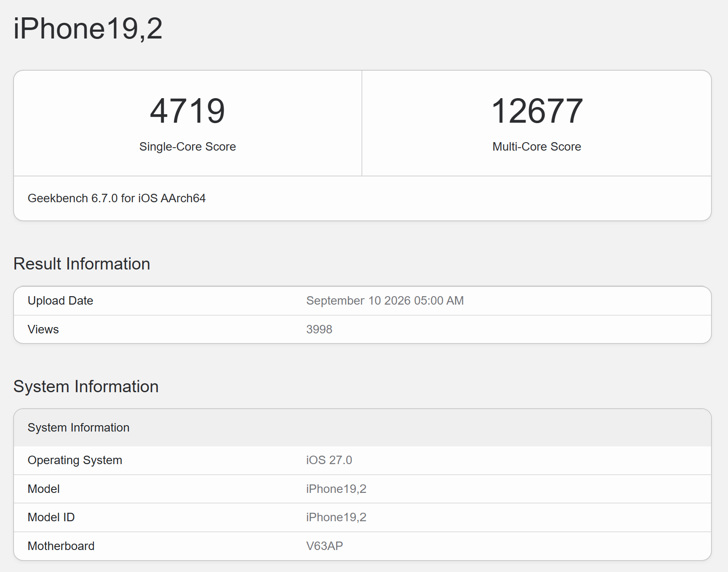Click the Operating System row label

(x=75, y=460)
